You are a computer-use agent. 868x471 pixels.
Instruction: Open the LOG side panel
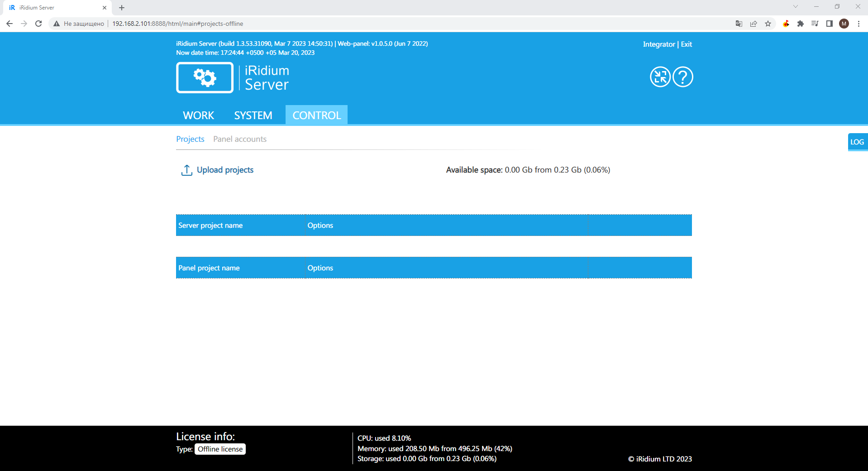coord(857,142)
